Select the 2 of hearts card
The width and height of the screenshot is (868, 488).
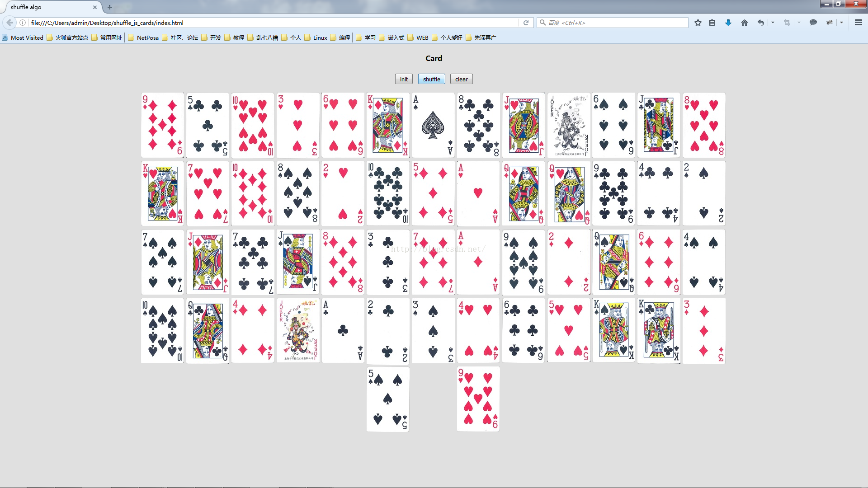343,193
